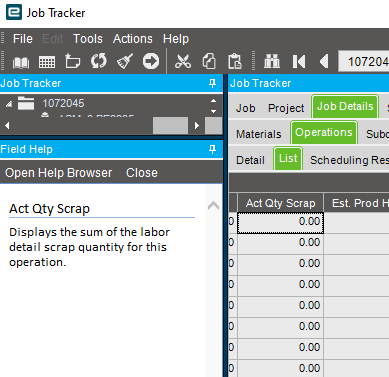The height and width of the screenshot is (377, 389).
Task: Click the Est. Prod Hours column header
Action: pos(357,203)
